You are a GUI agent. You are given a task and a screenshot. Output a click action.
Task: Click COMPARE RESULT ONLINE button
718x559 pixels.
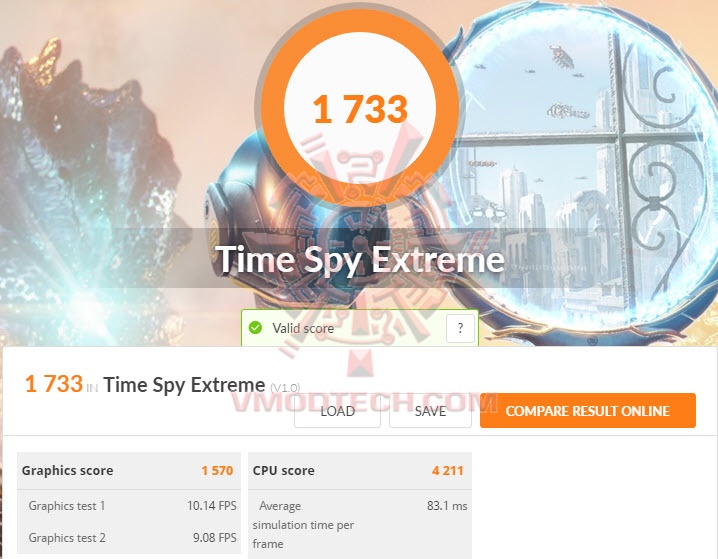(587, 411)
